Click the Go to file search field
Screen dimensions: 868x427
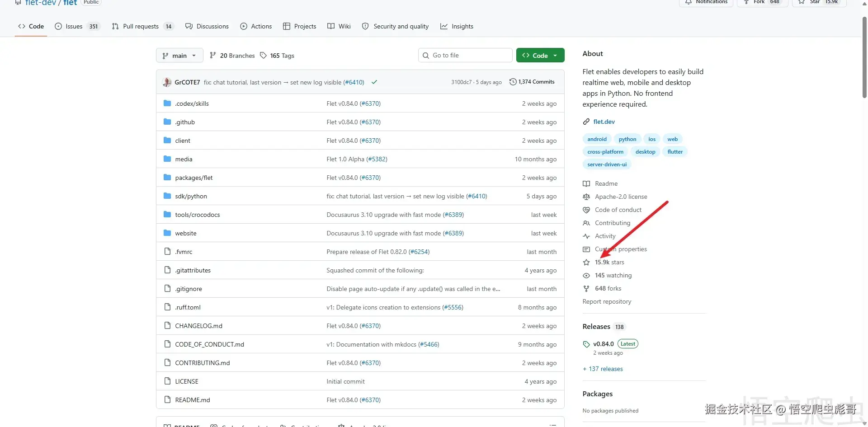[x=465, y=55]
